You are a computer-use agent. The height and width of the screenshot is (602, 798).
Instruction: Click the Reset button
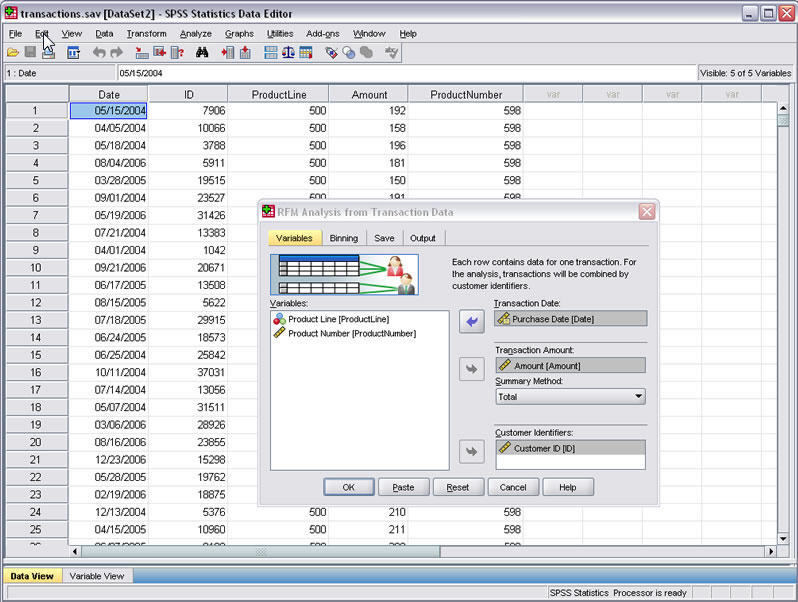[x=458, y=487]
